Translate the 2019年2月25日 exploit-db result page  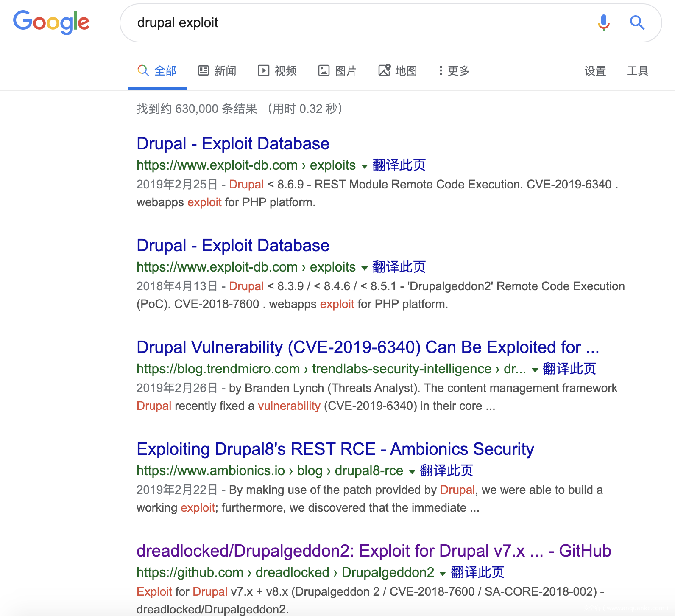coord(399,165)
